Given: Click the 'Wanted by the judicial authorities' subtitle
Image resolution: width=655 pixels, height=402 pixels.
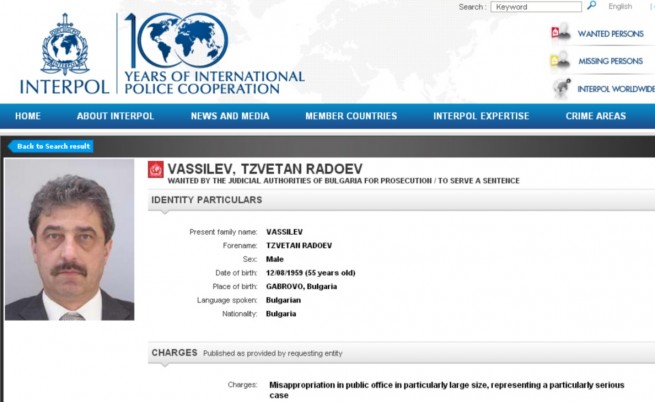Looking at the screenshot, I should 343,181.
